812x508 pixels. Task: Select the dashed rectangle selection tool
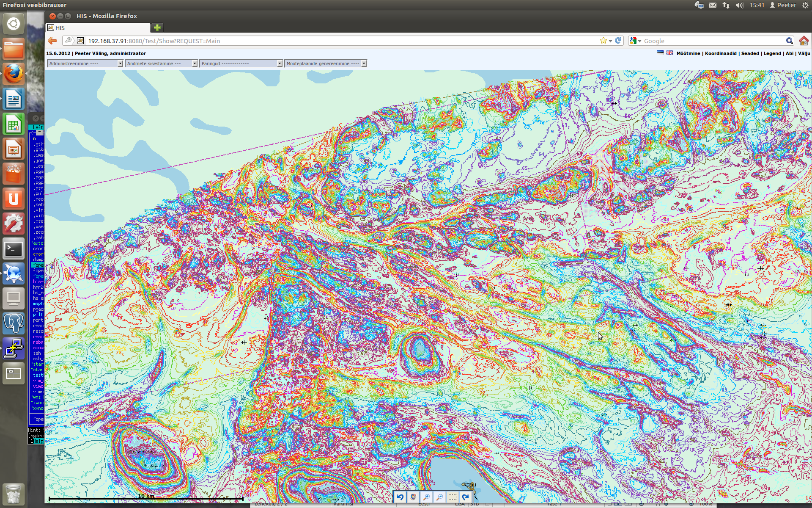tap(453, 497)
